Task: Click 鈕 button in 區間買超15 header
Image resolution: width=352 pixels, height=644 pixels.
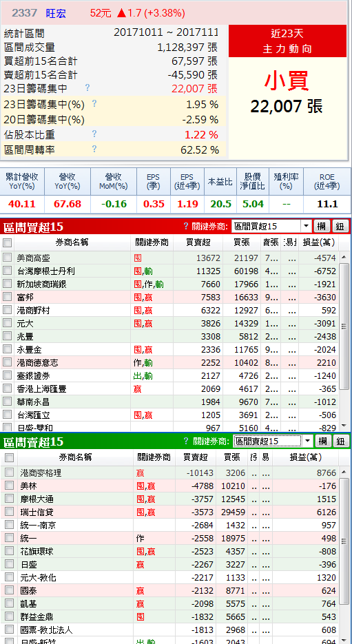Action: (340, 226)
